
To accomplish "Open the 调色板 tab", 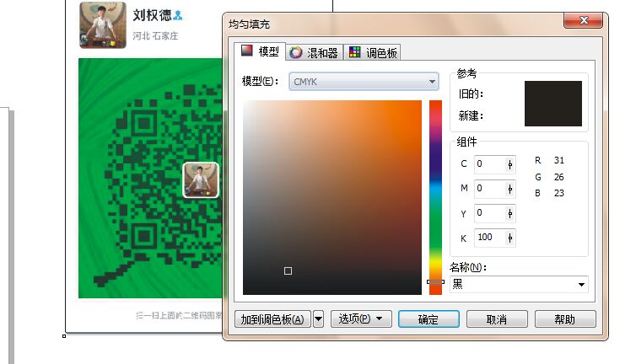I will 372,53.
